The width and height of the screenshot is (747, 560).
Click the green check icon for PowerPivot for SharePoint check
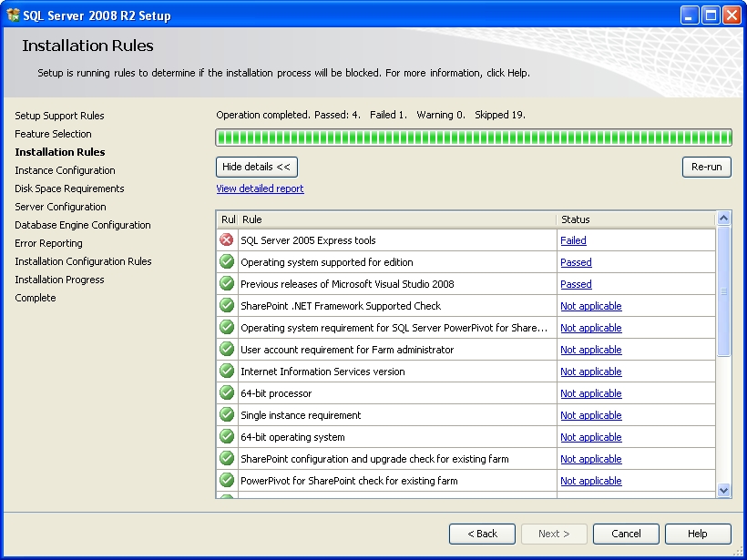[227, 481]
